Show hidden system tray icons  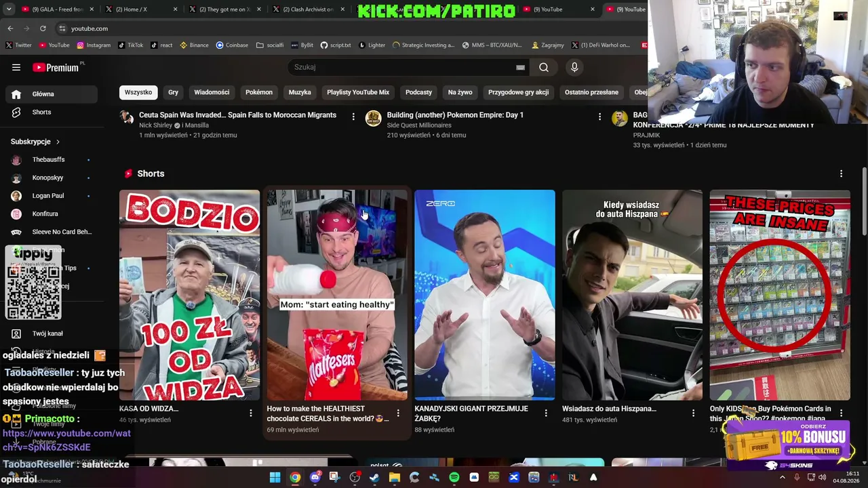click(782, 478)
